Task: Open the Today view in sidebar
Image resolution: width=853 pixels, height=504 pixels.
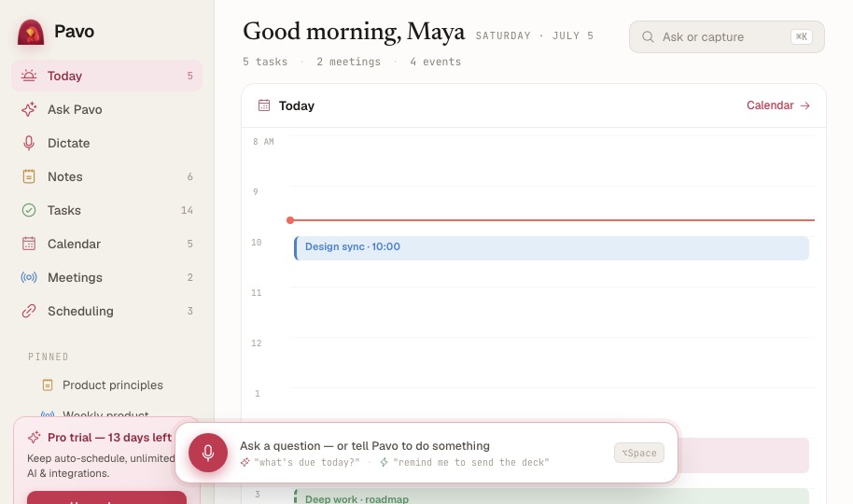Action: (x=106, y=76)
